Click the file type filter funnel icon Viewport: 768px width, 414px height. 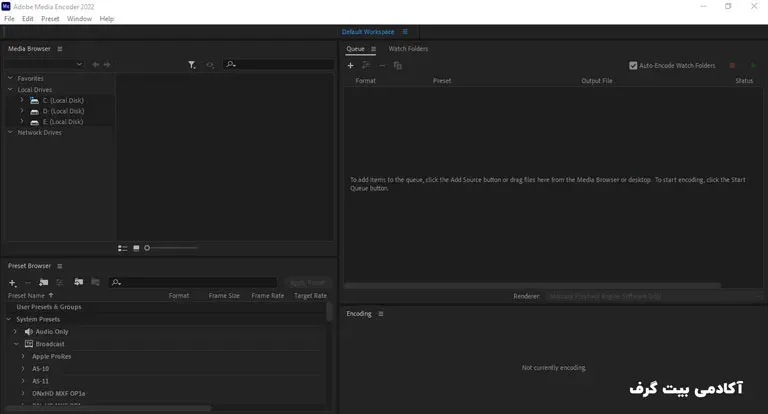(x=192, y=65)
